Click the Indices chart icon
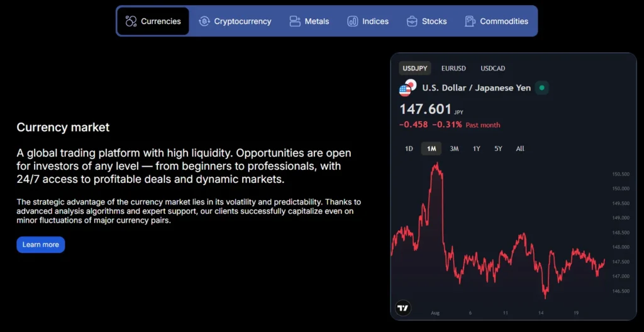The width and height of the screenshot is (644, 332). point(353,21)
